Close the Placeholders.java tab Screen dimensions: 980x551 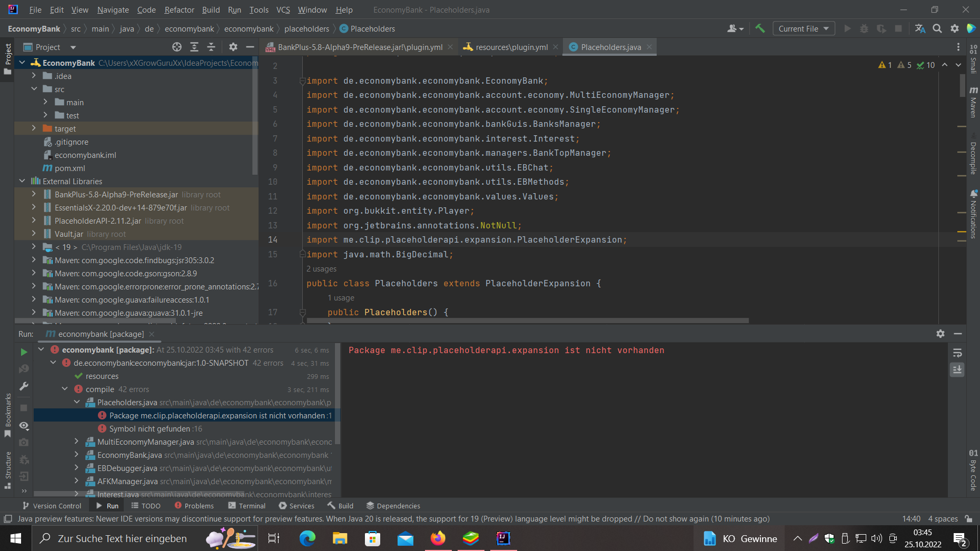pyautogui.click(x=649, y=47)
